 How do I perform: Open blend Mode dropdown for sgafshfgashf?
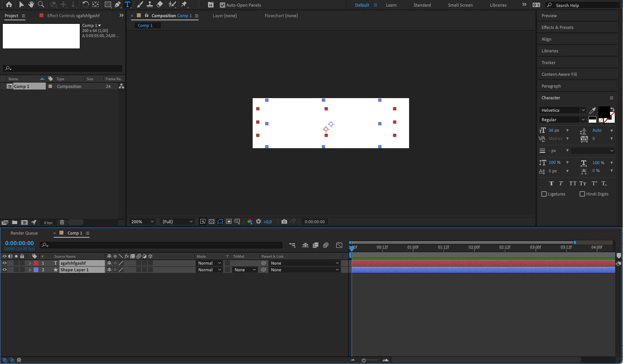[209, 263]
